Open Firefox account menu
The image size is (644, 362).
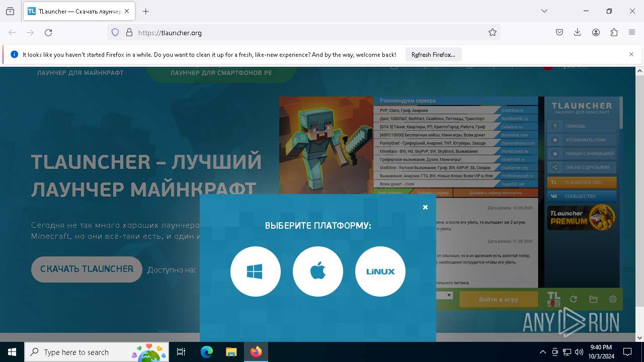[596, 33]
